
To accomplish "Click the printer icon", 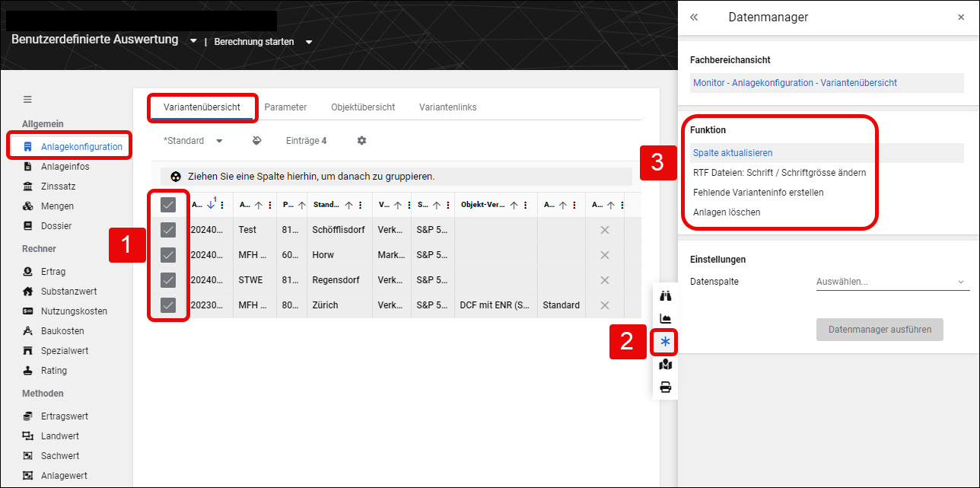I will (x=666, y=388).
